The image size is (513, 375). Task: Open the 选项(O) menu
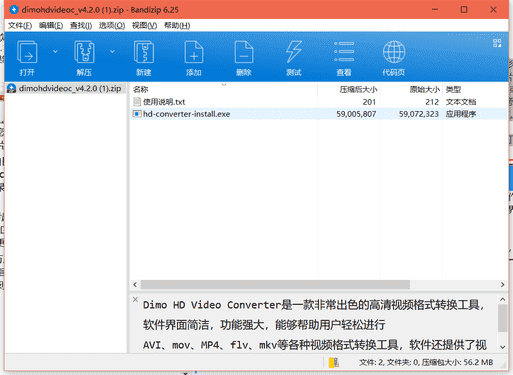click(x=112, y=26)
